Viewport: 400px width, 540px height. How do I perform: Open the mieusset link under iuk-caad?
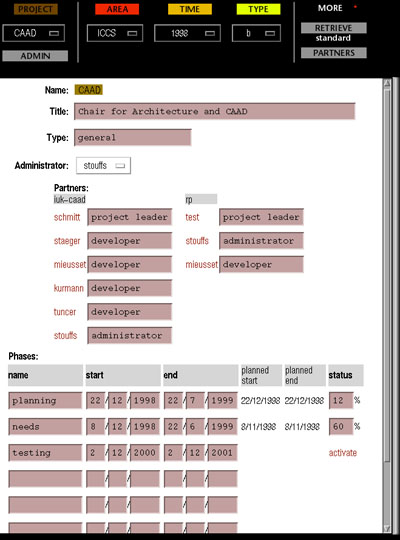coord(70,264)
